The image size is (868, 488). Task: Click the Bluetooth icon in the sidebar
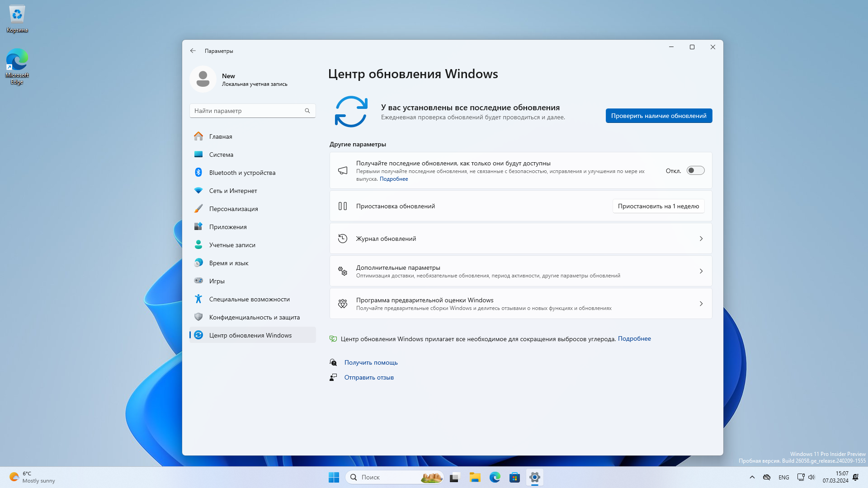198,173
